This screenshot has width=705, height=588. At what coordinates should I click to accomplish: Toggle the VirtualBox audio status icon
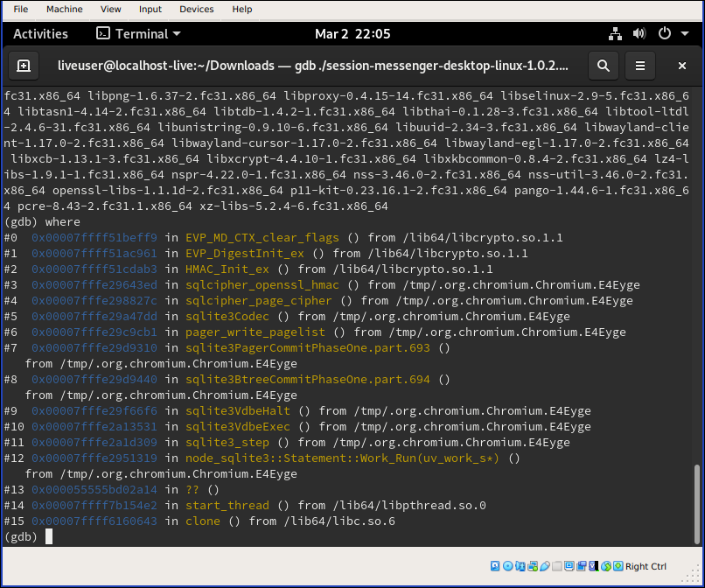click(520, 566)
